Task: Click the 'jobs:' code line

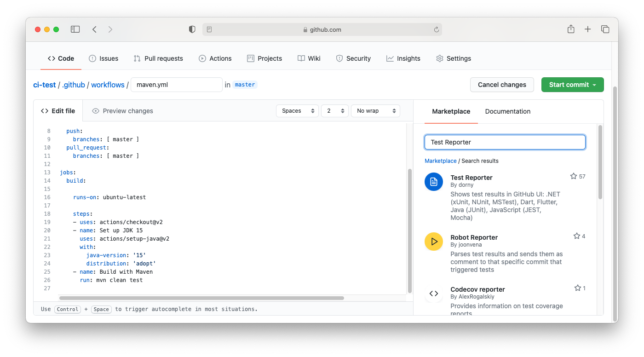Action: pyautogui.click(x=69, y=173)
